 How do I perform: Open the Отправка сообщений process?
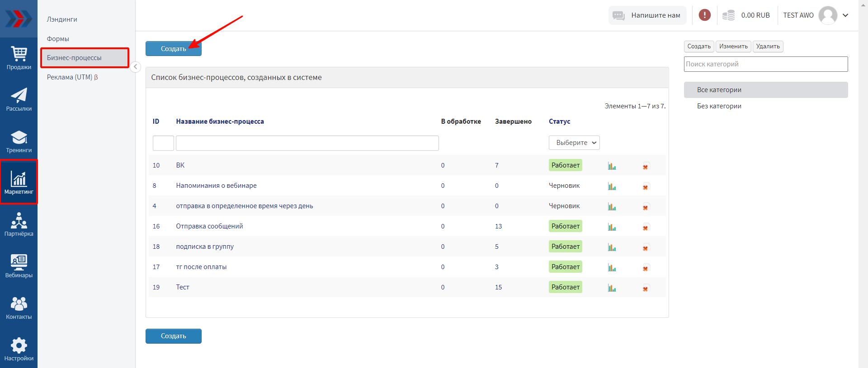209,226
